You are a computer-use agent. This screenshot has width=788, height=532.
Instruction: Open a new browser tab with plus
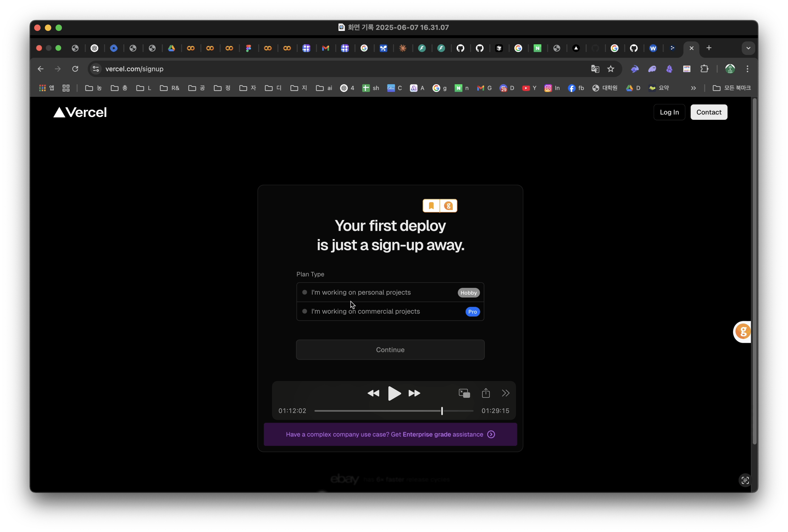[709, 48]
